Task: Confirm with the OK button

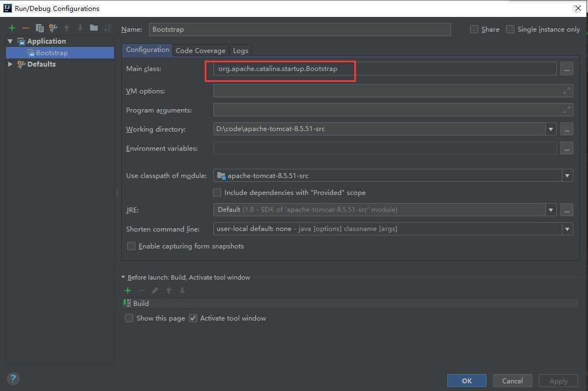Action: (x=466, y=381)
